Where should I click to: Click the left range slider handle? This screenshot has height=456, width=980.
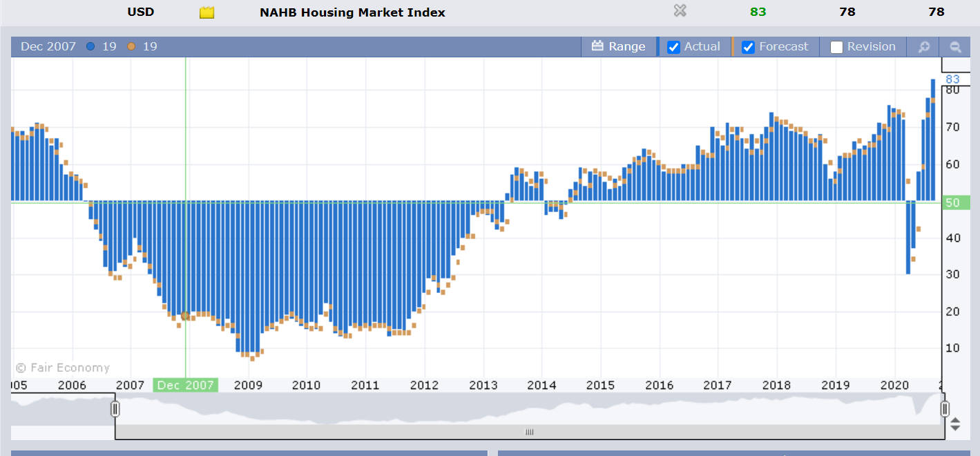[x=115, y=409]
